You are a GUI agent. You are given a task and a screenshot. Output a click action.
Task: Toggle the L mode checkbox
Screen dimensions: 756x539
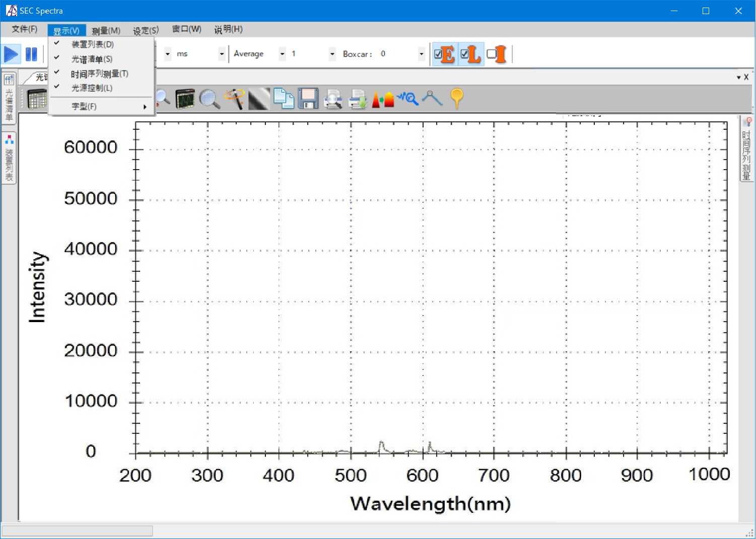(x=464, y=54)
